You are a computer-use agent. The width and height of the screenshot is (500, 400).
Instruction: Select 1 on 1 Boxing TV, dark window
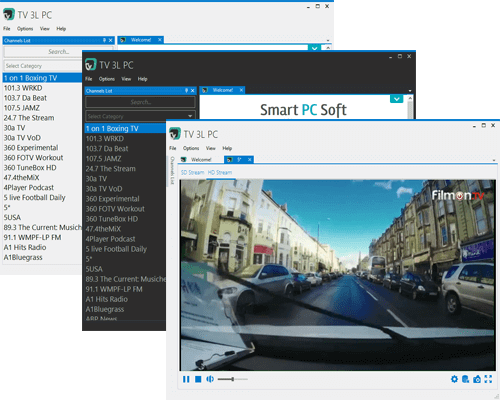[125, 129]
